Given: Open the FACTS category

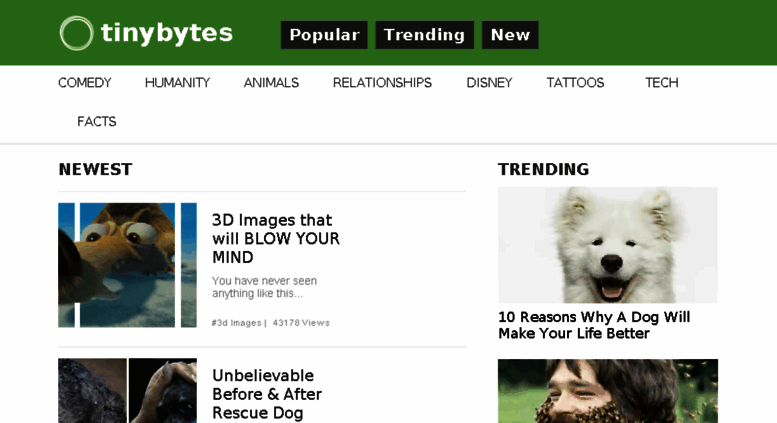Looking at the screenshot, I should (x=97, y=121).
